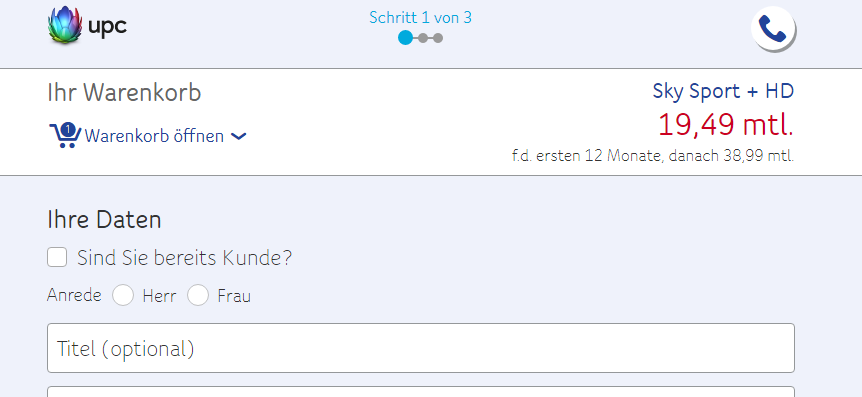The image size is (862, 397).
Task: Click the 'Frau' label text
Action: 234,296
